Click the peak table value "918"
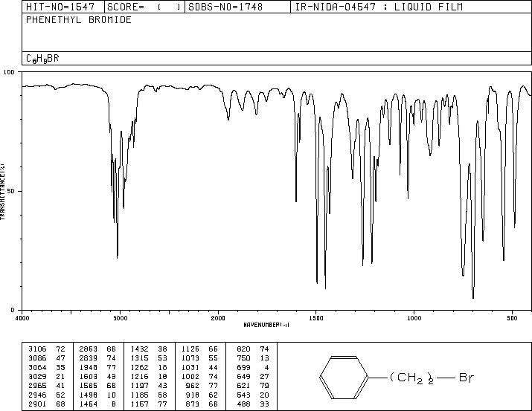Screen dimensions: 532x411 pos(193,395)
